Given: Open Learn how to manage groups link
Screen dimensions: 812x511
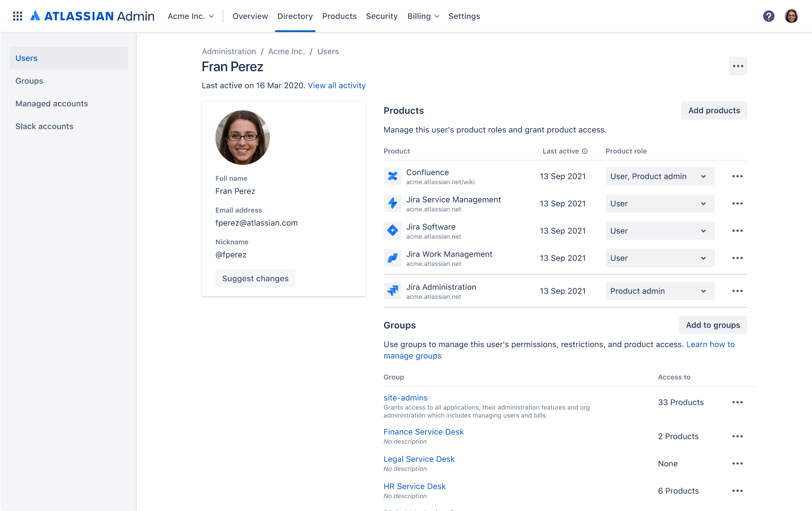Looking at the screenshot, I should coord(710,344).
